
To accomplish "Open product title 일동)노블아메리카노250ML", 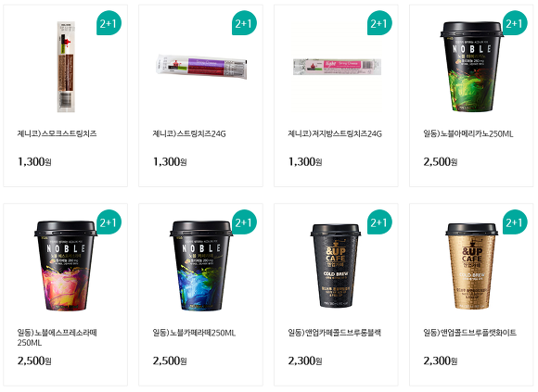I will pos(468,133).
